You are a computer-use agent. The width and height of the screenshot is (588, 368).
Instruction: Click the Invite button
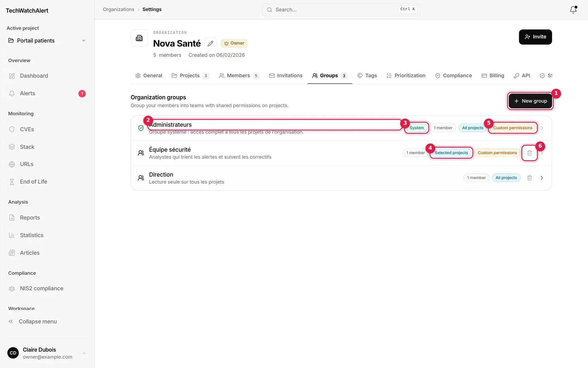tap(535, 37)
